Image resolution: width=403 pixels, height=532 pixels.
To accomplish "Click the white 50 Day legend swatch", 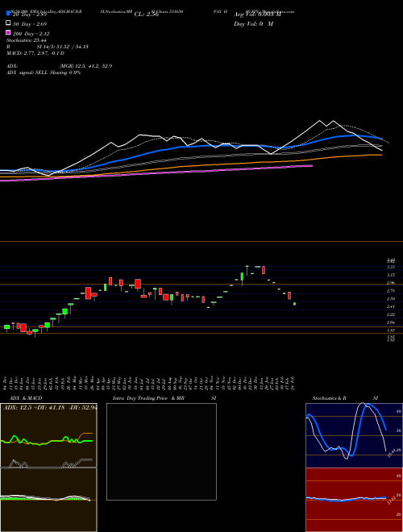I will pos(8,23).
